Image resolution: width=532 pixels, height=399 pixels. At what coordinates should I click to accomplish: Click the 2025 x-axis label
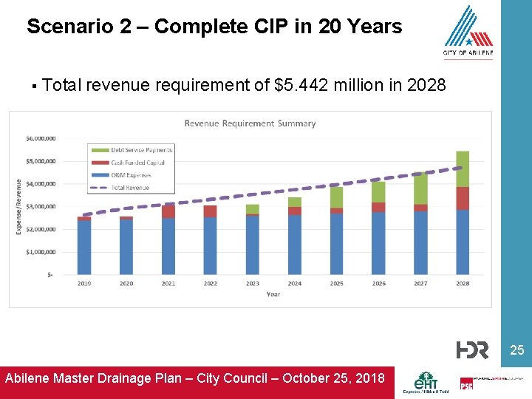click(x=337, y=283)
